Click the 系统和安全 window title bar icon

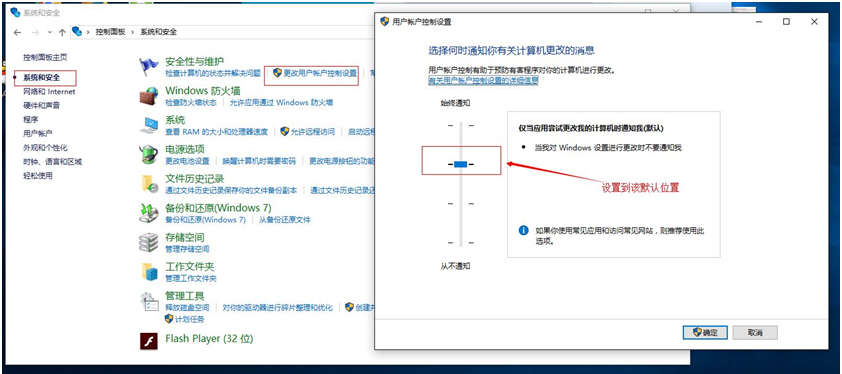tap(15, 12)
